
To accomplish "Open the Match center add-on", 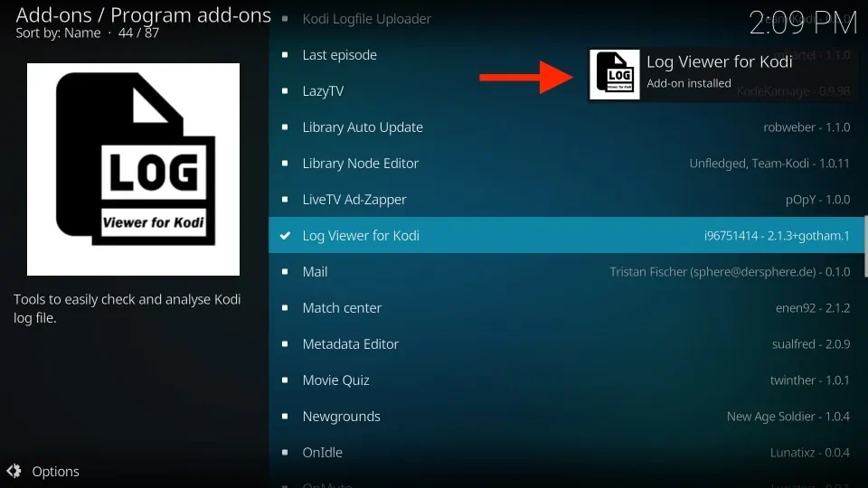I will click(x=568, y=307).
